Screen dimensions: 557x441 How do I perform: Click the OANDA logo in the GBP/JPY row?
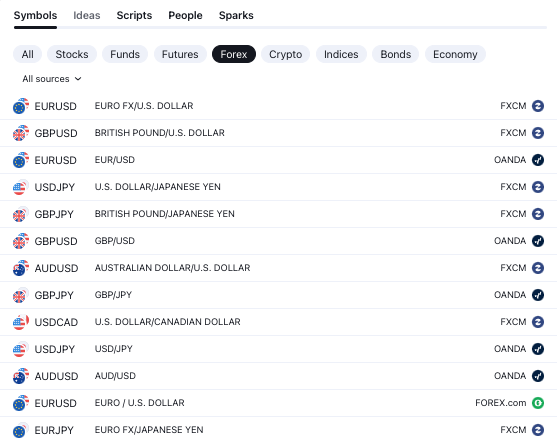538,295
